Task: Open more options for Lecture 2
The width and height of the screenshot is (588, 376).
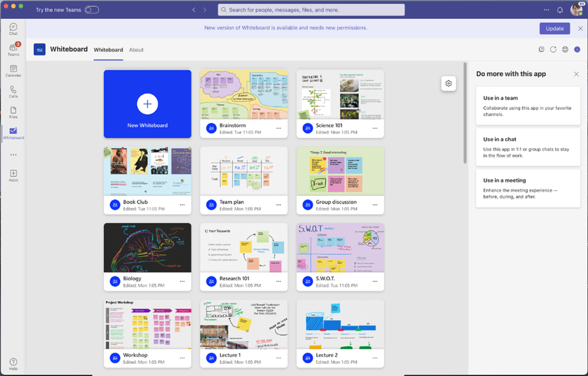Action: tap(375, 358)
